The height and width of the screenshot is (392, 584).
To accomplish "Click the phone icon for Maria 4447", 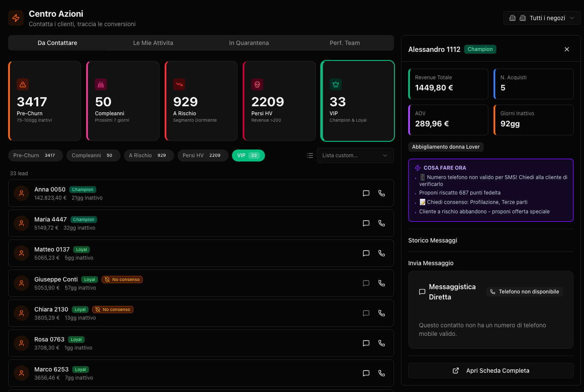I will click(381, 223).
